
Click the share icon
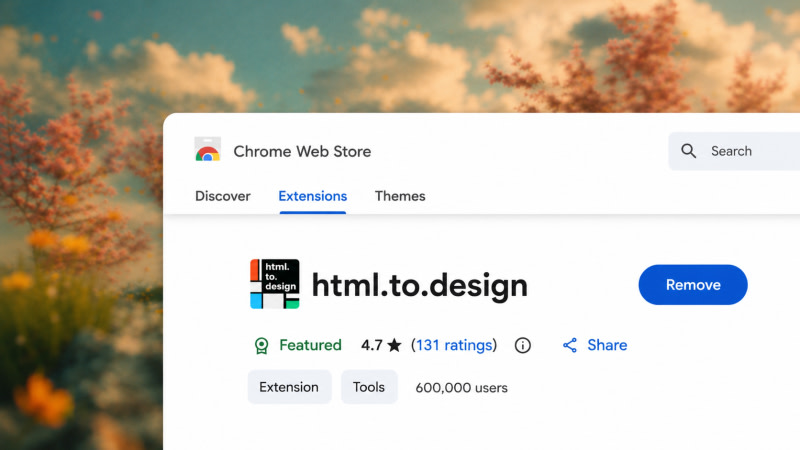coord(570,345)
